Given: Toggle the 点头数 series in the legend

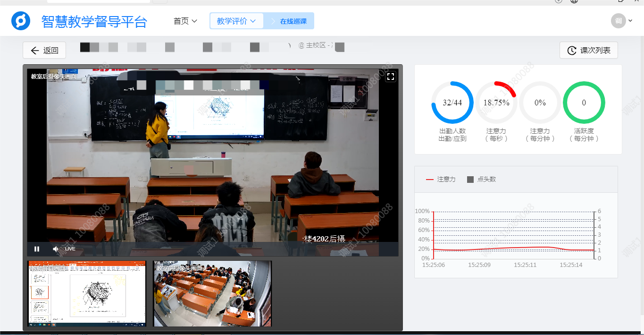Looking at the screenshot, I should (x=481, y=180).
